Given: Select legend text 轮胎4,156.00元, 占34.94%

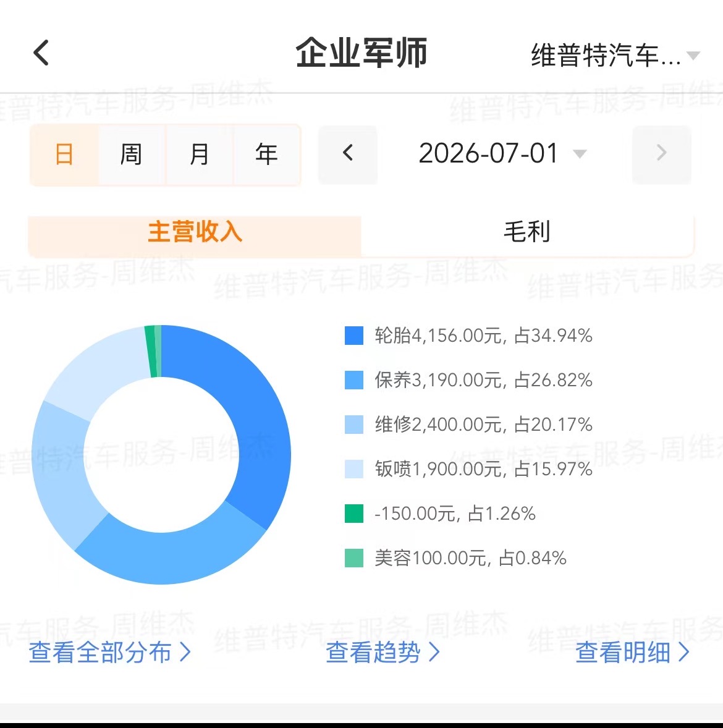Looking at the screenshot, I should 483,336.
